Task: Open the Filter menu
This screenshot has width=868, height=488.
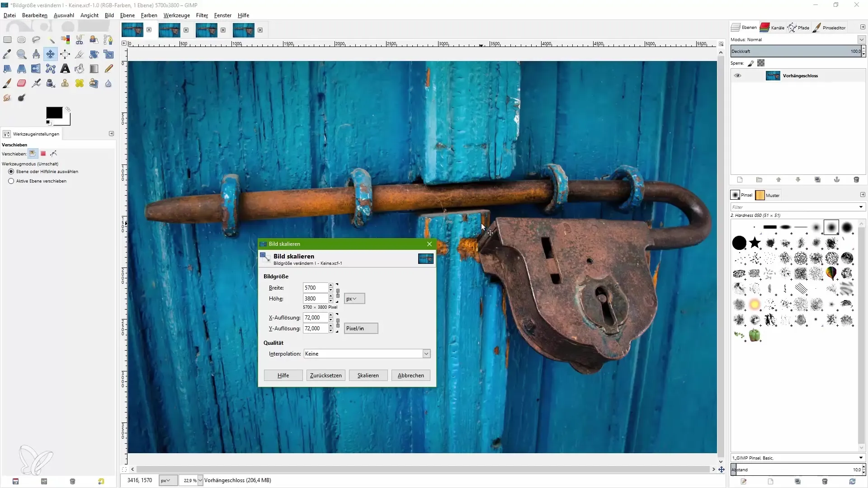Action: [202, 15]
